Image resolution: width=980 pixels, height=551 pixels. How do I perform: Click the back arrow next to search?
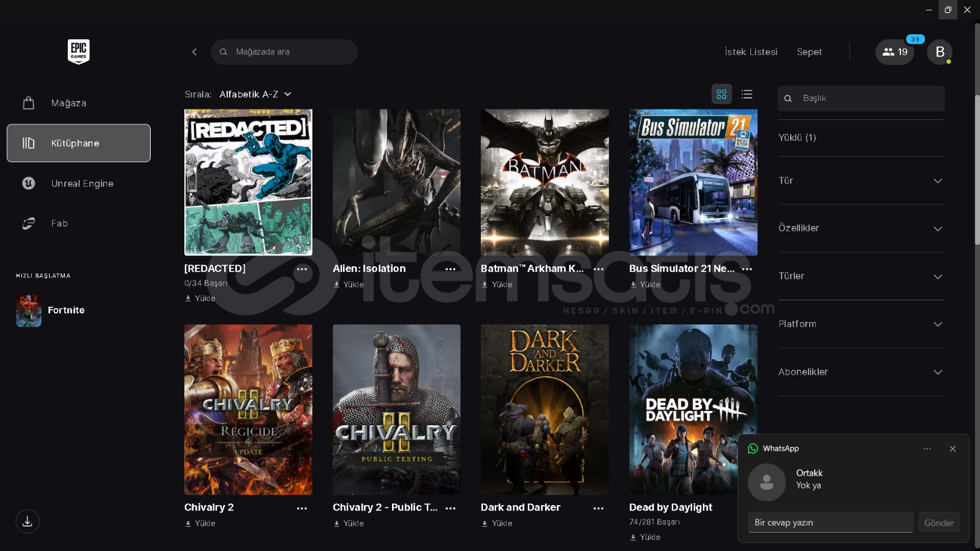(x=194, y=52)
